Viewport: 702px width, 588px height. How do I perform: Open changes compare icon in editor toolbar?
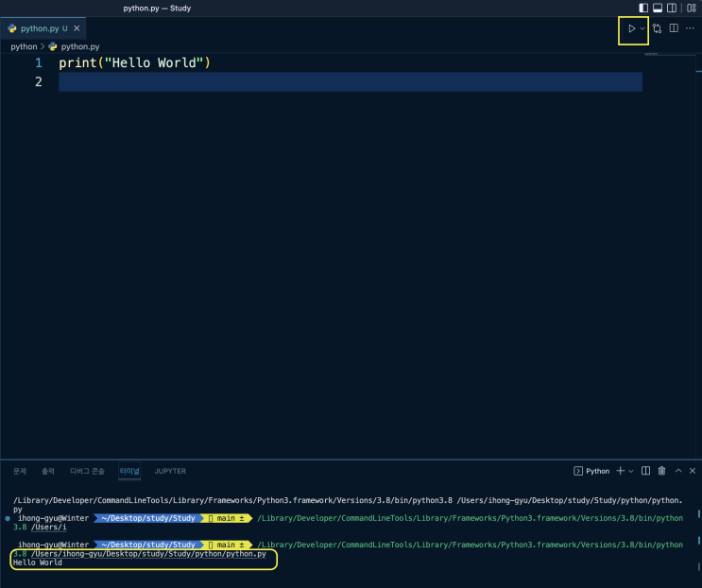coord(657,28)
